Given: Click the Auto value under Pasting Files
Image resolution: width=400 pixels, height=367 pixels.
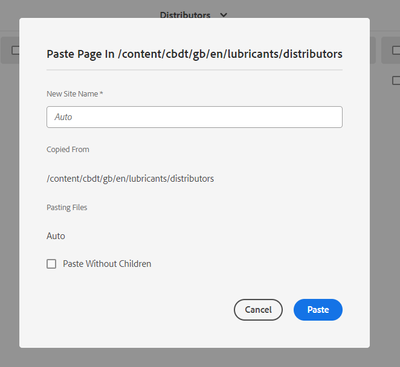Looking at the screenshot, I should (x=56, y=236).
